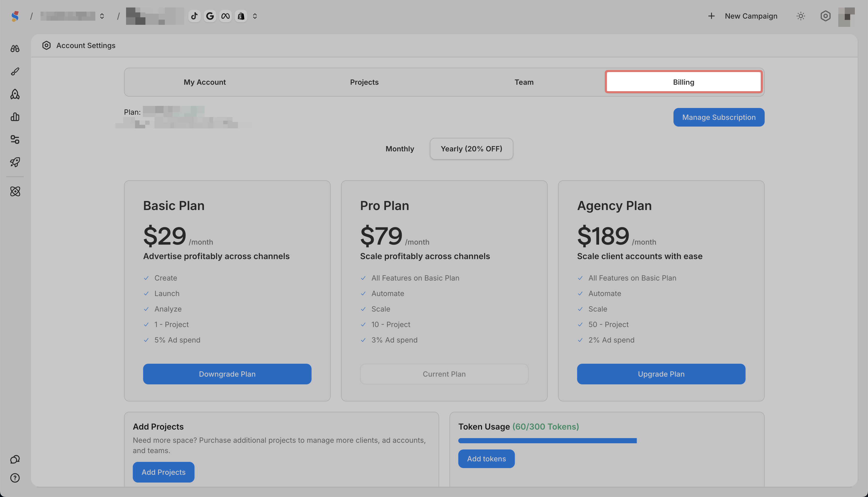868x497 pixels.
Task: Click the binoculars icon in sidebar
Action: [x=15, y=49]
